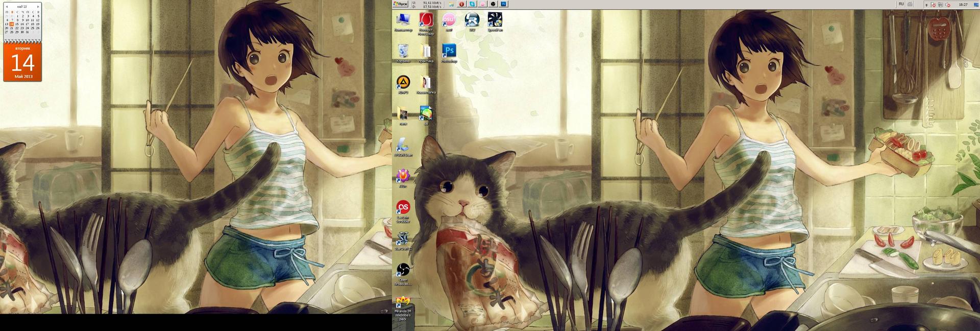Viewport: 980px width, 331px height.
Task: Open the RU language indicator
Action: pyautogui.click(x=901, y=4)
